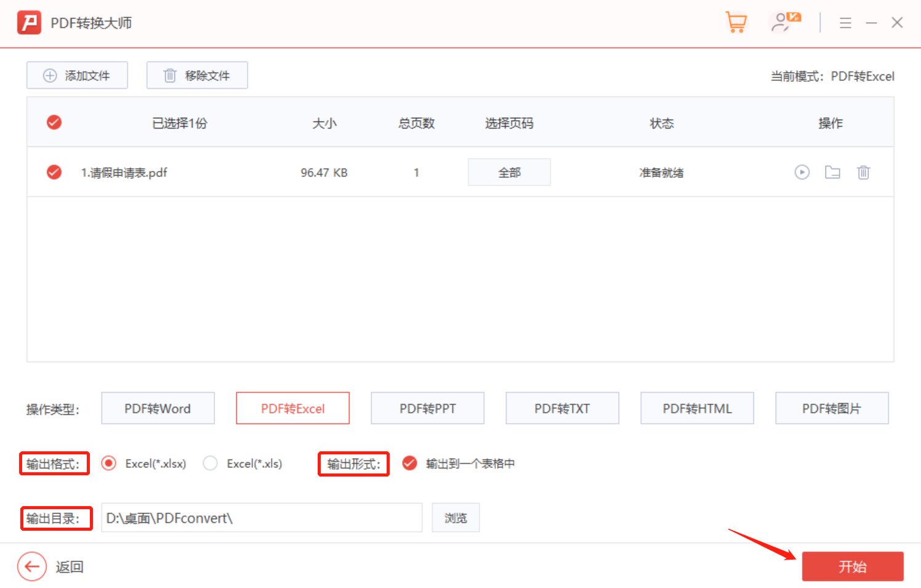Image resolution: width=921 pixels, height=588 pixels.
Task: Select the PDF转TXT operation type
Action: pyautogui.click(x=562, y=408)
